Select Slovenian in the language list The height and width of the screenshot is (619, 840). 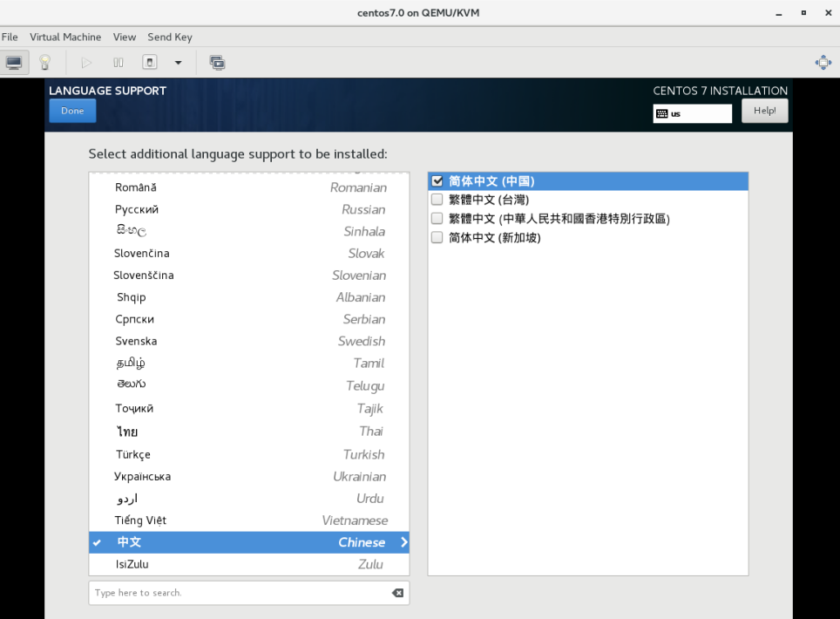coord(249,275)
